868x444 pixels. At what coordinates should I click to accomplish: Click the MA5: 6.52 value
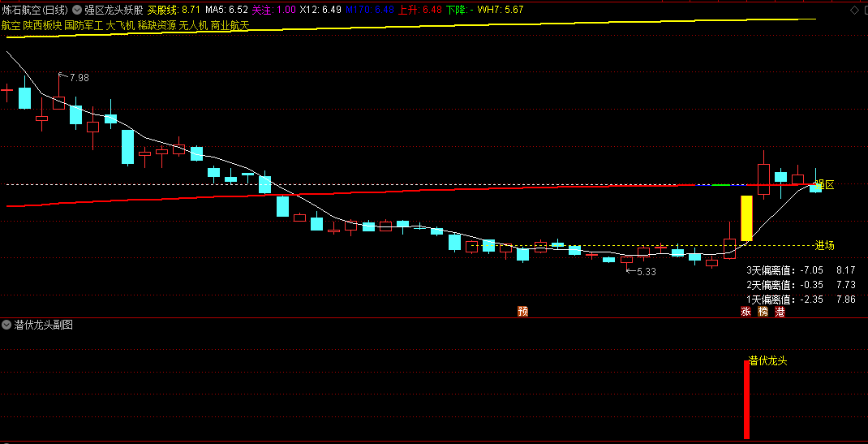pyautogui.click(x=226, y=10)
